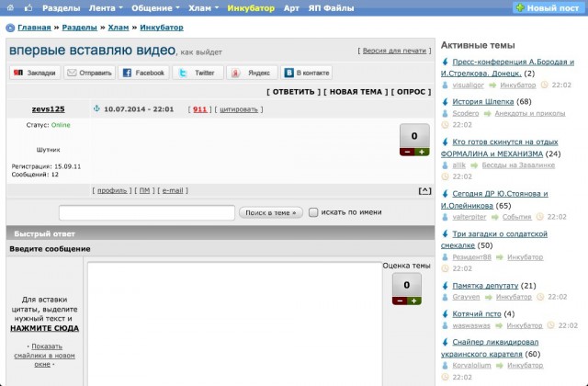
Task: Click the anchor icon next to post date
Action: point(96,108)
